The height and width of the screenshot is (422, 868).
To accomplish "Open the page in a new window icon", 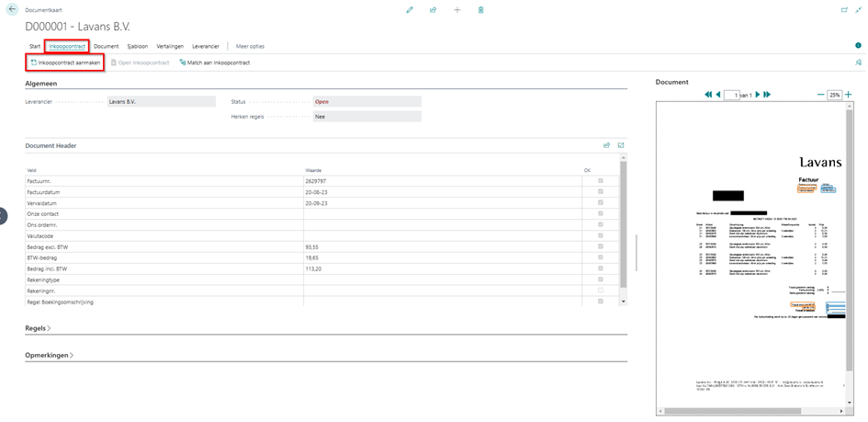I will [x=844, y=9].
